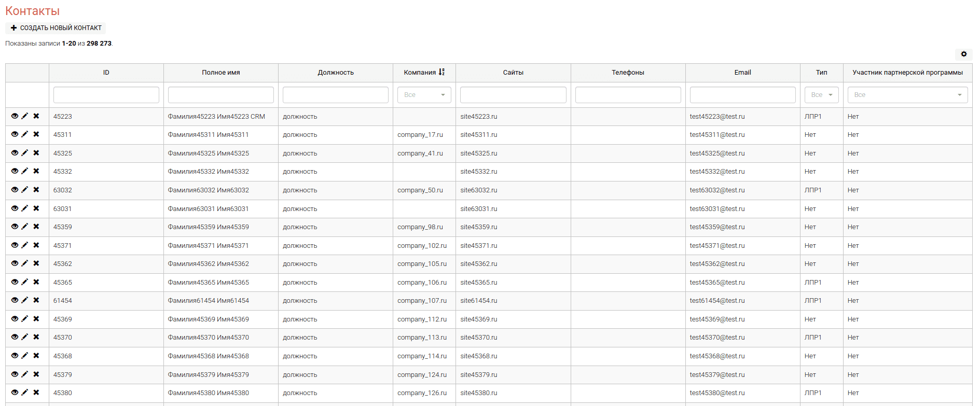Click the edit pencil icon for contact 45311
The image size is (980, 406).
click(x=25, y=134)
